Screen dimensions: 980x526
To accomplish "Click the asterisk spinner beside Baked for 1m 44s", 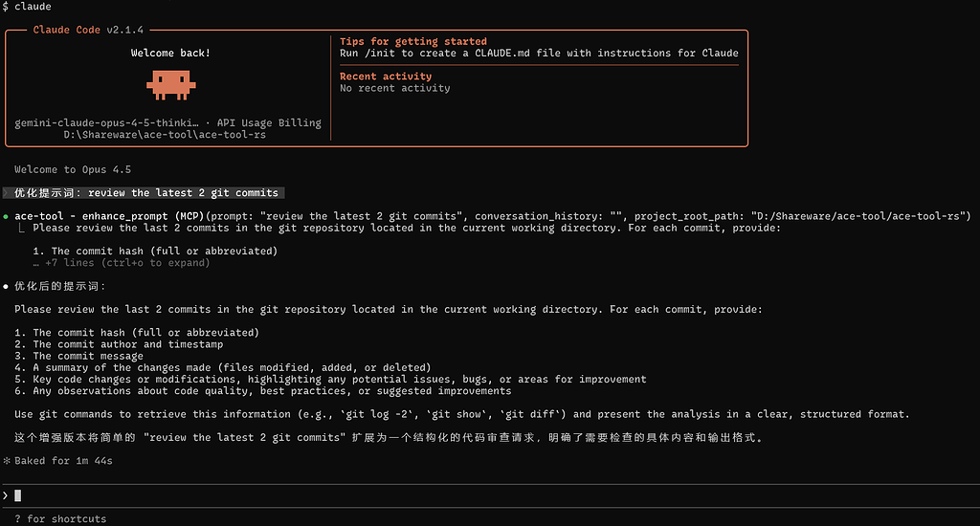I will pyautogui.click(x=7, y=460).
